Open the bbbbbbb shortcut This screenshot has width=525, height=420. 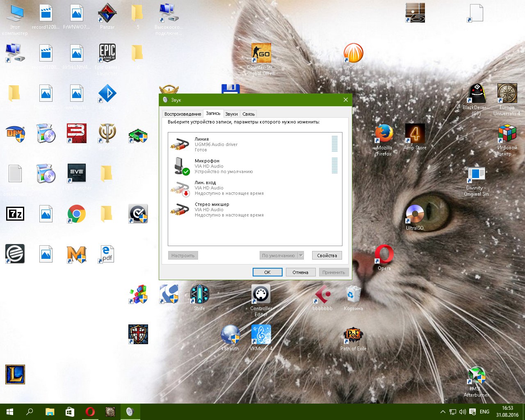(x=323, y=298)
